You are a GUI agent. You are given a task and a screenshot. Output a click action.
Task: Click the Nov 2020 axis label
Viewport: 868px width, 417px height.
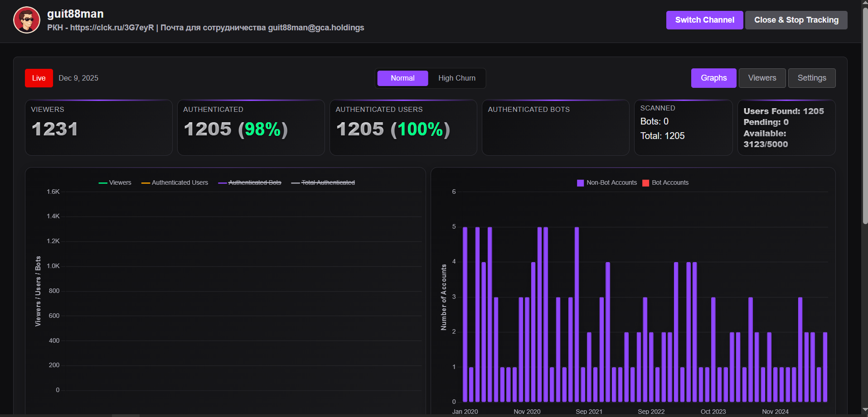tap(527, 412)
